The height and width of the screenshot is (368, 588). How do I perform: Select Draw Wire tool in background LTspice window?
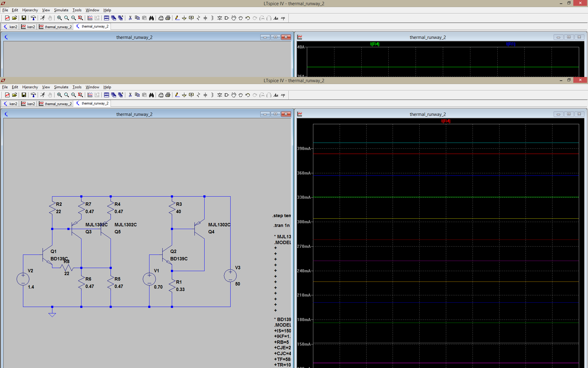177,18
